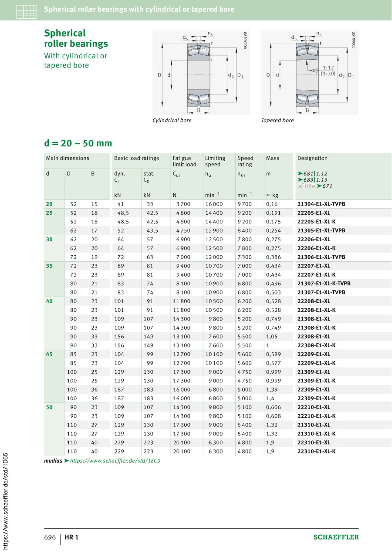Click designation 22310-E1-XL-K
The width and height of the screenshot is (392, 554).
pyautogui.click(x=316, y=452)
